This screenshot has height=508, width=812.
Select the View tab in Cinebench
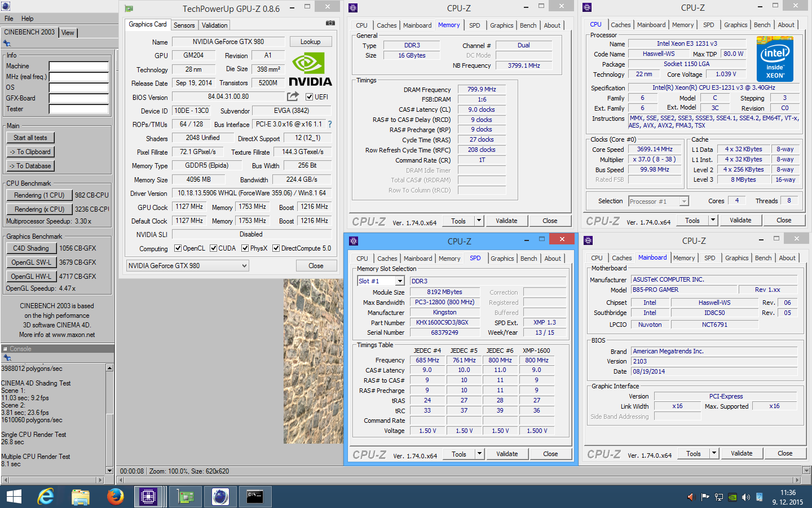click(x=68, y=33)
